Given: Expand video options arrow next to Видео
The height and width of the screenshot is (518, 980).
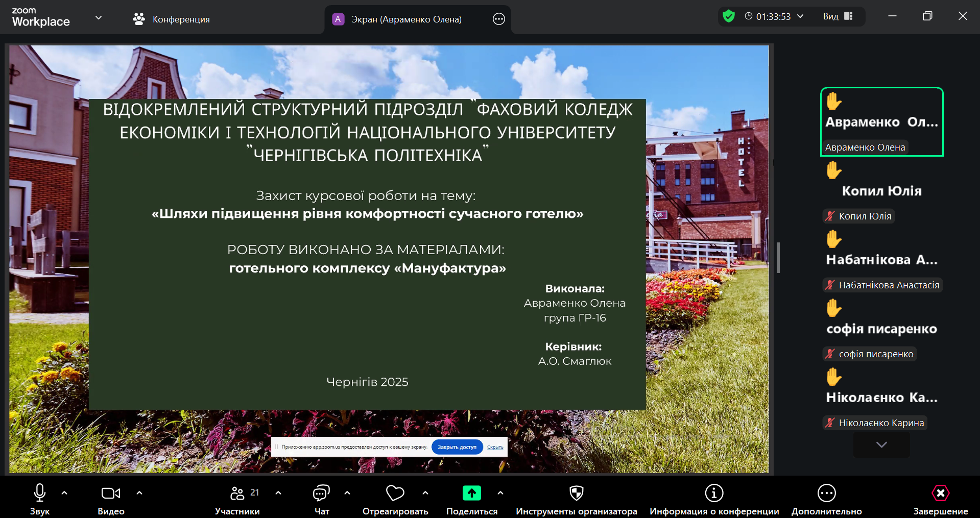Looking at the screenshot, I should tap(139, 493).
